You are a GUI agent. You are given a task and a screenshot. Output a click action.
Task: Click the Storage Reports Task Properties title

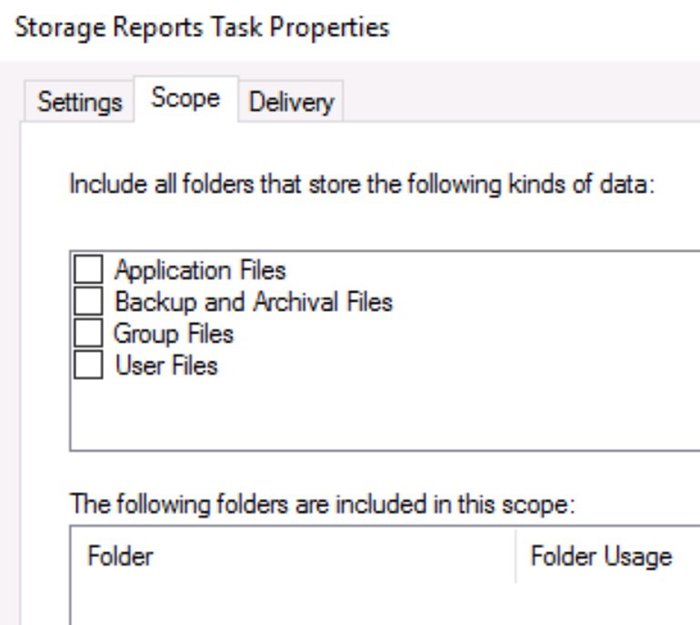point(198,27)
